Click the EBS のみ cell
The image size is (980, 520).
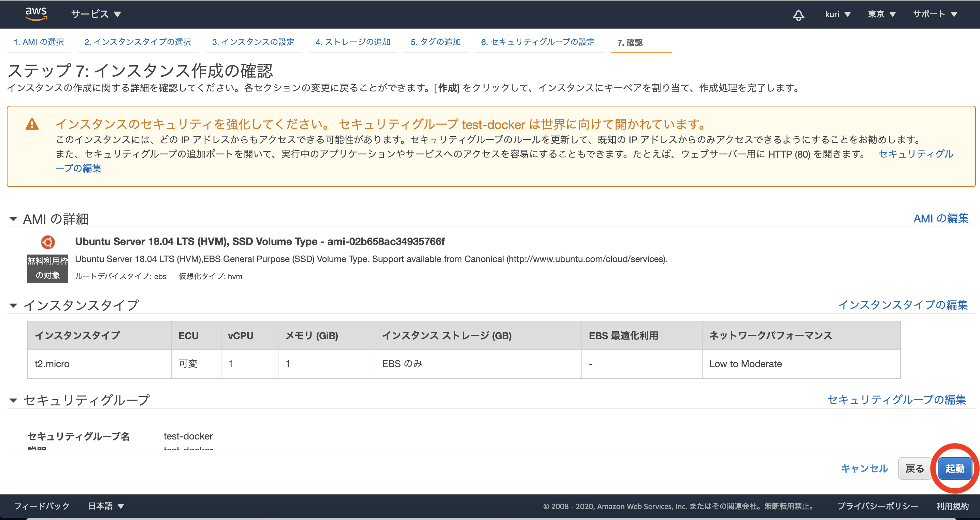pyautogui.click(x=478, y=364)
